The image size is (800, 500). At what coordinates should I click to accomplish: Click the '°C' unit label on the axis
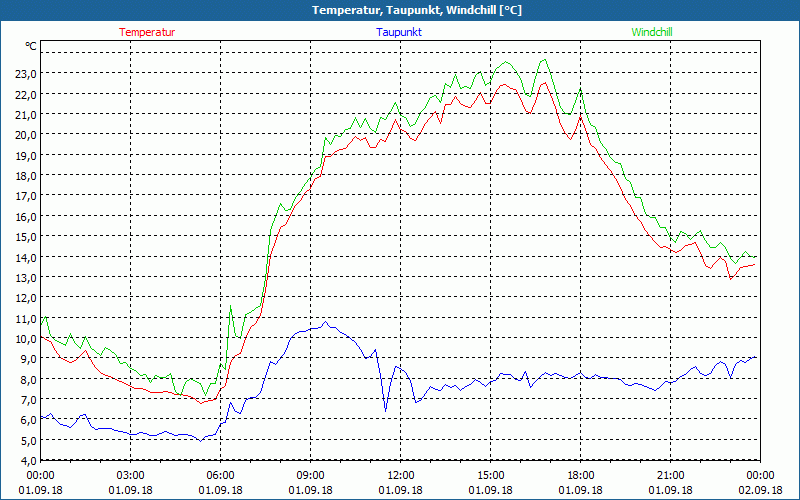(x=31, y=46)
